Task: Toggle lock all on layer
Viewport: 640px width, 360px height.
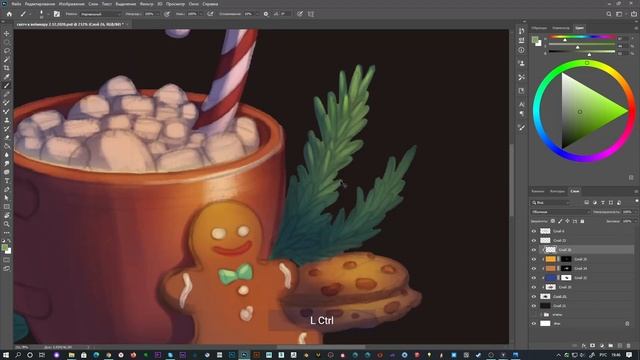Action: (x=582, y=221)
